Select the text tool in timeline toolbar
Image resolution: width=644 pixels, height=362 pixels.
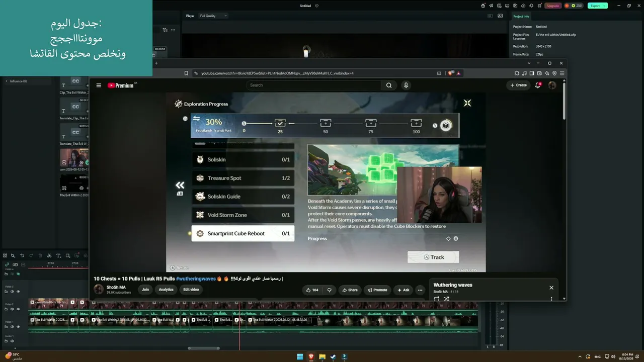click(58, 255)
